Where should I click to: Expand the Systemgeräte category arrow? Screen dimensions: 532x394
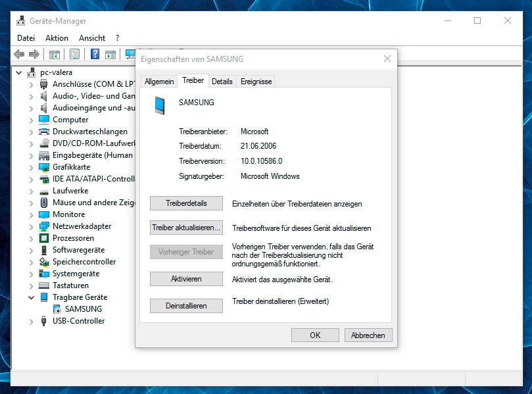coord(31,274)
